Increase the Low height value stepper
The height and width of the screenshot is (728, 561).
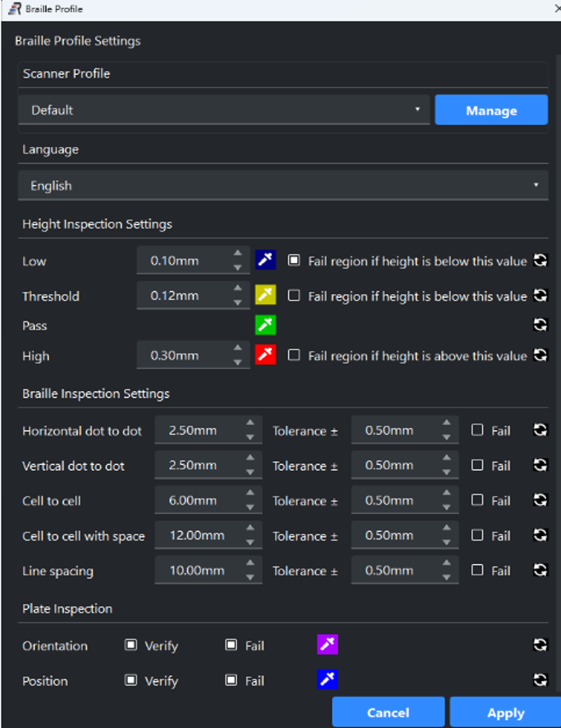click(238, 254)
